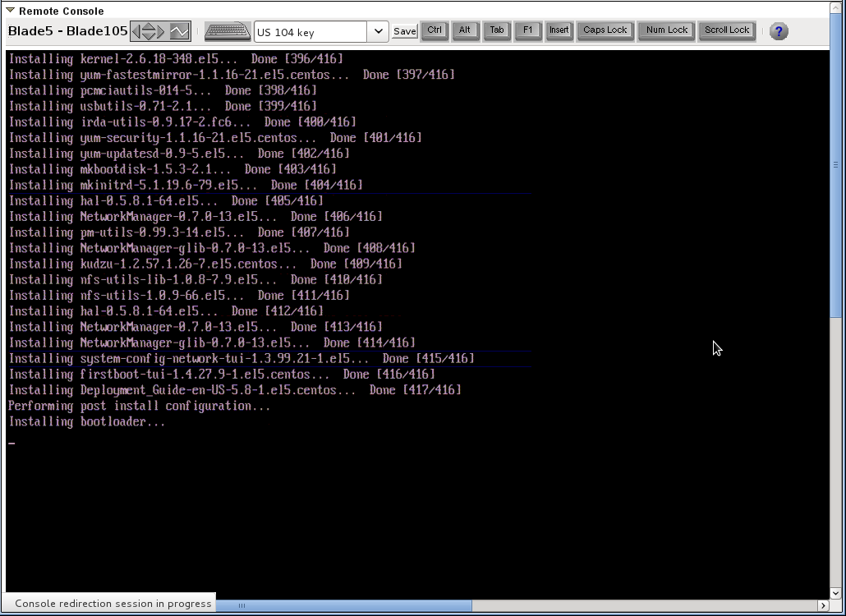
Task: Click the up arrow of blade navigator
Action: pyautogui.click(x=149, y=26)
